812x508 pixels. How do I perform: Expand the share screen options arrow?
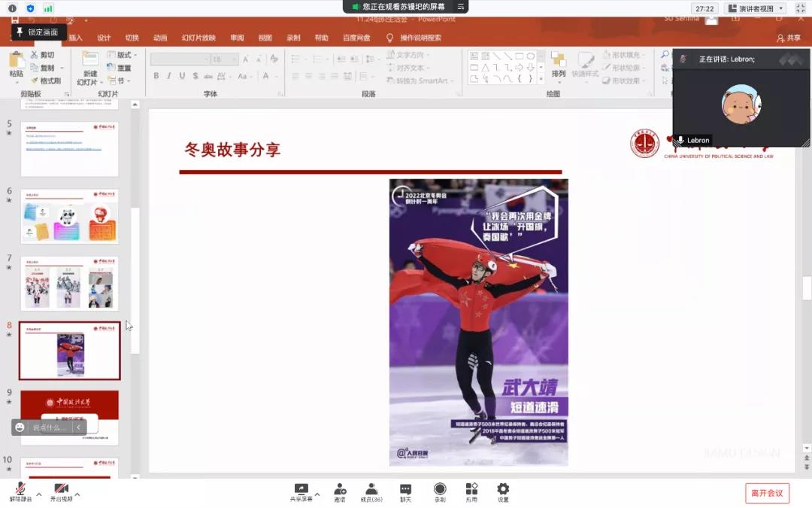point(317,494)
